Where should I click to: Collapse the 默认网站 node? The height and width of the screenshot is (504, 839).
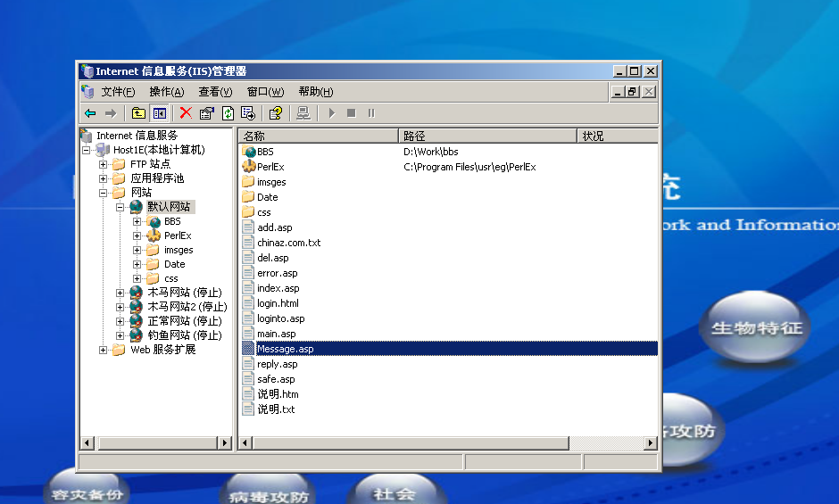click(120, 207)
